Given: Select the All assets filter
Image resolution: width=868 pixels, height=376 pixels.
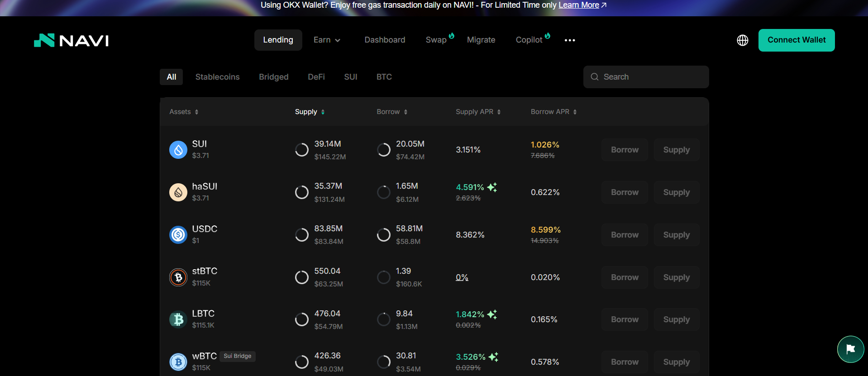Looking at the screenshot, I should click(x=172, y=77).
